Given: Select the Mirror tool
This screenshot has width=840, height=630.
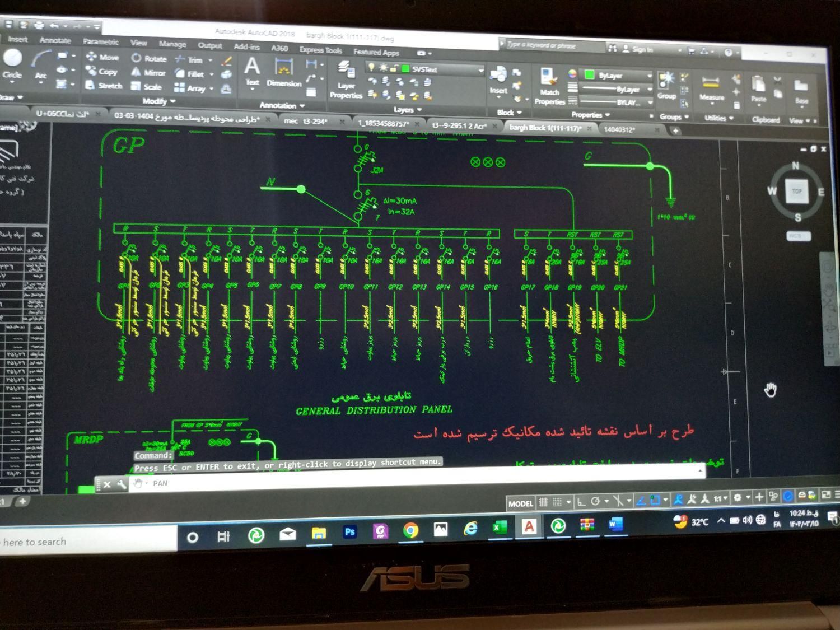Looking at the screenshot, I should [x=148, y=72].
